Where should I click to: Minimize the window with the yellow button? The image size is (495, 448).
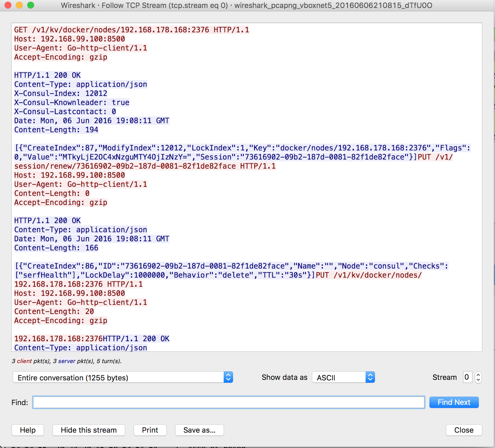19,5
